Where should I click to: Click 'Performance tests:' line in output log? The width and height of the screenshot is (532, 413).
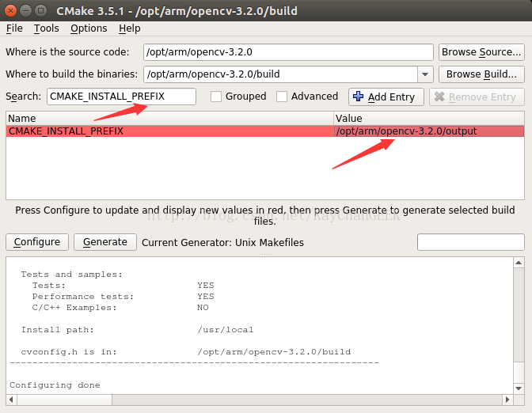83,297
